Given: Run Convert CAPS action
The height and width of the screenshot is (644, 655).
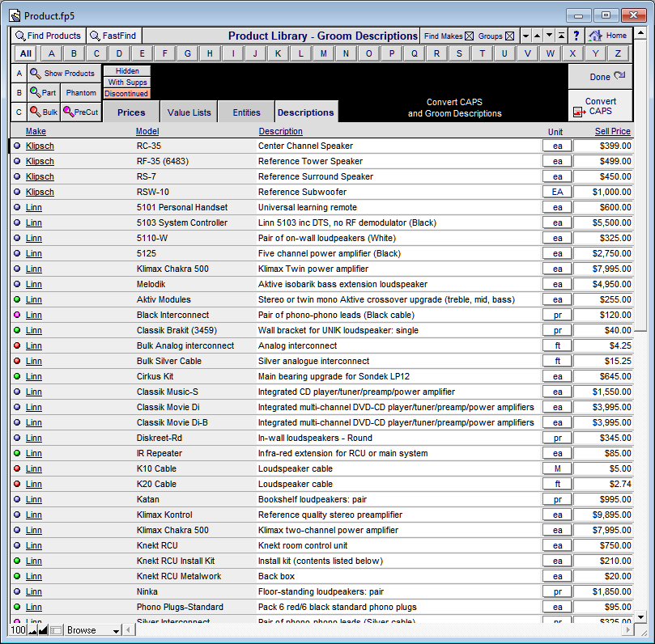Looking at the screenshot, I should point(600,107).
